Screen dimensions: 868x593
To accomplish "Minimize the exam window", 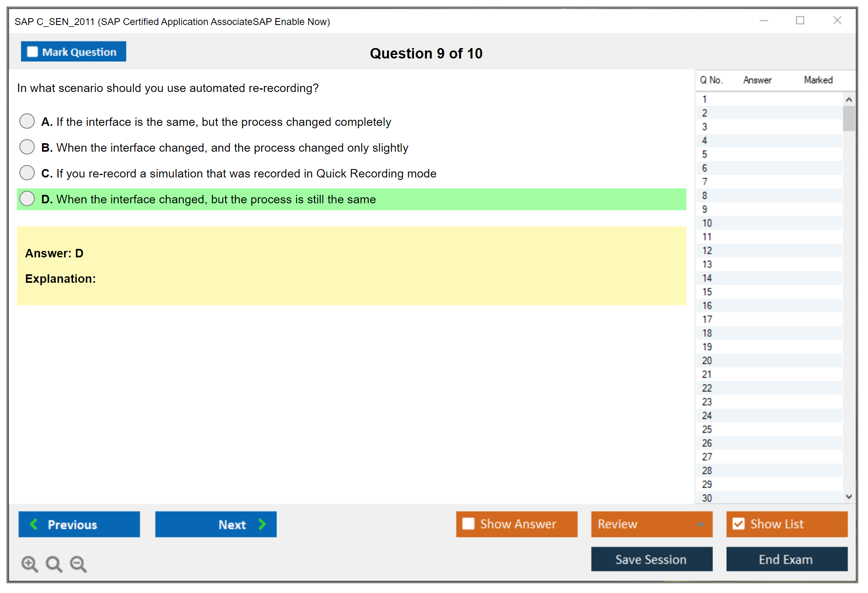I will pos(763,21).
